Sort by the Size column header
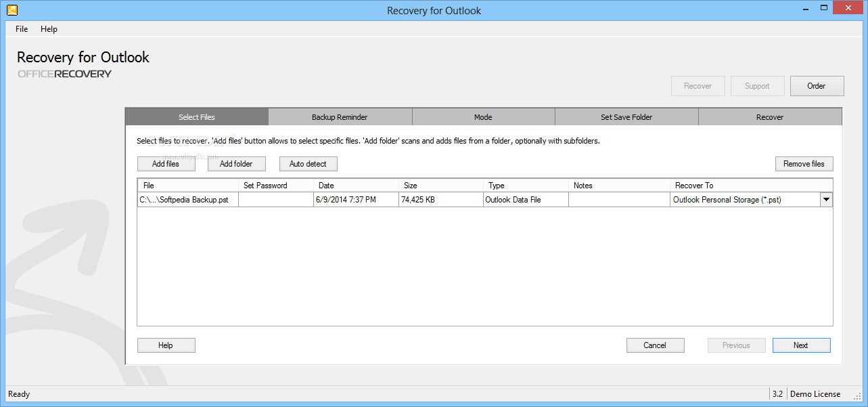This screenshot has width=868, height=407. click(x=441, y=186)
